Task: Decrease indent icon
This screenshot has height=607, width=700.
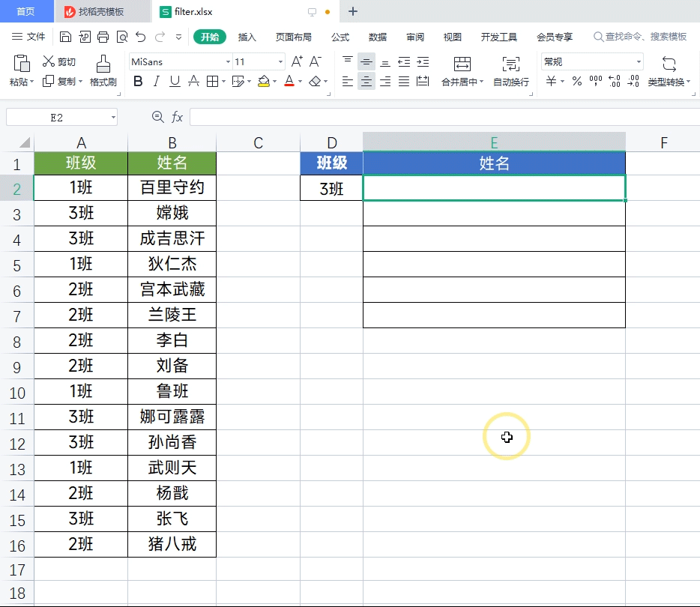Action: coord(404,61)
